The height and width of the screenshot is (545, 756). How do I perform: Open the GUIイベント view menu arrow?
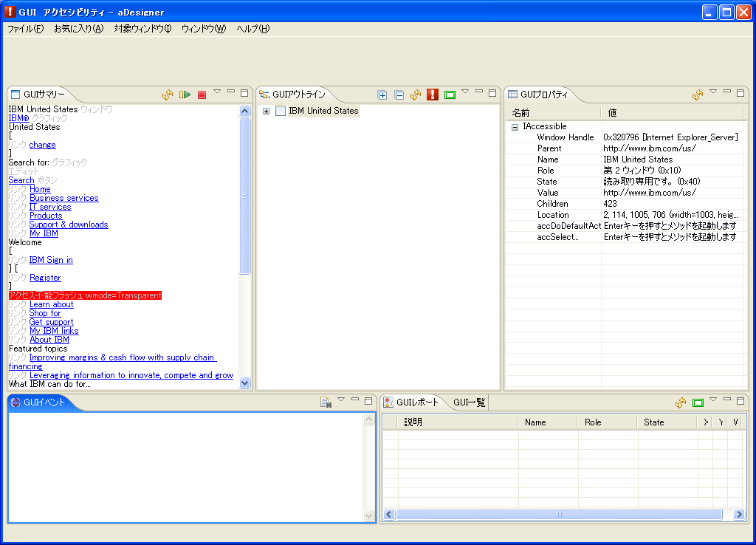(x=341, y=399)
